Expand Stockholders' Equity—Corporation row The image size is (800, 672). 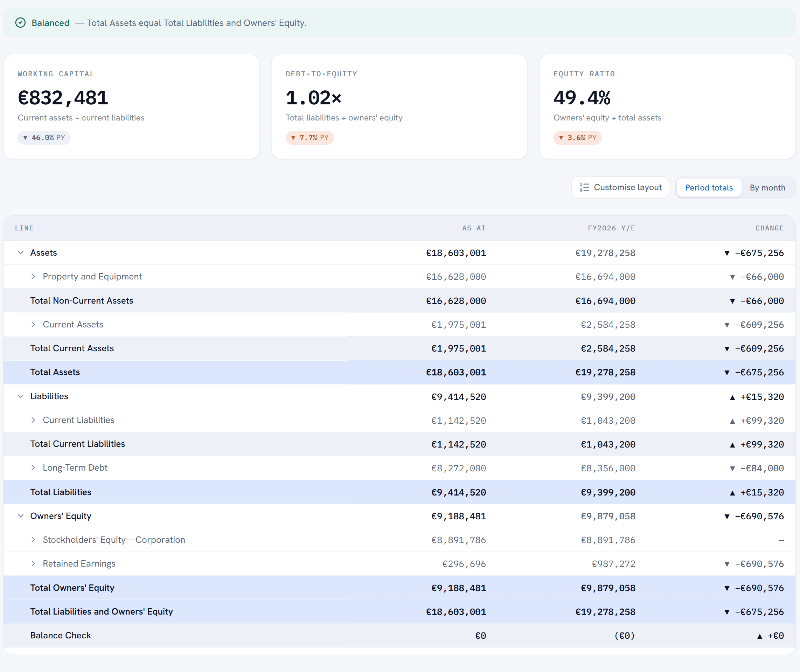[33, 540]
